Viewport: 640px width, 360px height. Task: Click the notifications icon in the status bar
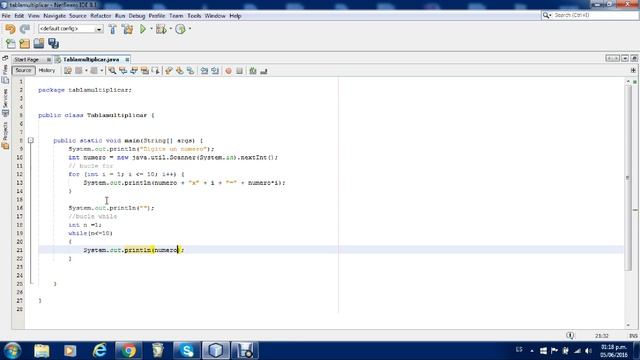pos(570,336)
